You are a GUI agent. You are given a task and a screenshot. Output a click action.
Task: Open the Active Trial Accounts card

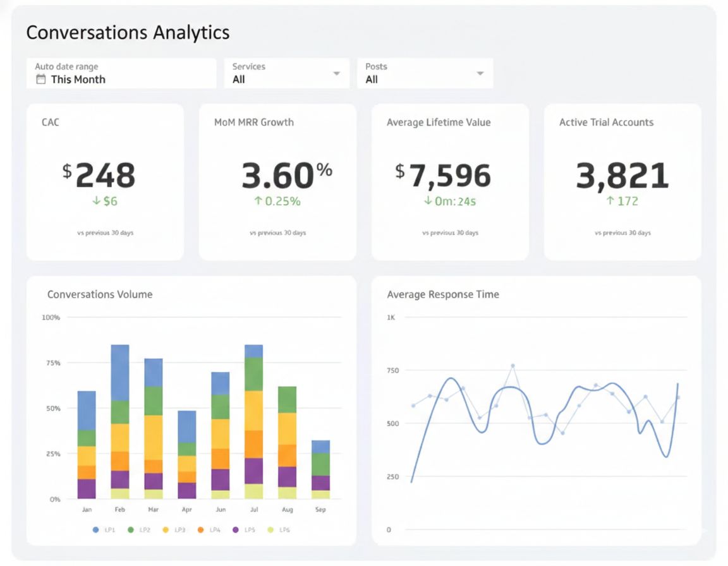(622, 182)
